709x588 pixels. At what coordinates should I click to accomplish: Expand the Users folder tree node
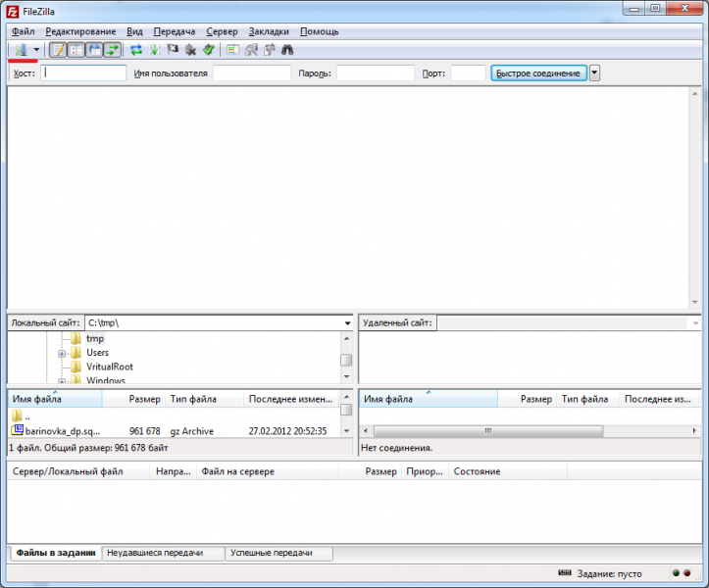[x=62, y=353]
